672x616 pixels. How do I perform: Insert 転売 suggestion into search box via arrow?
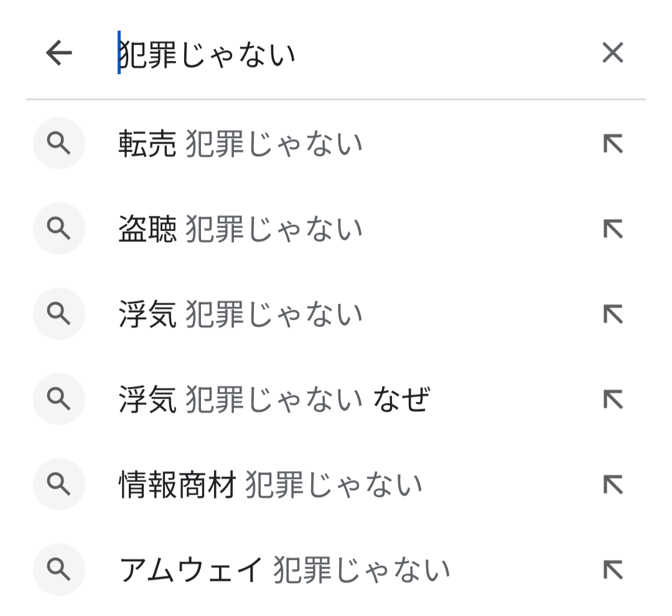coord(613,144)
